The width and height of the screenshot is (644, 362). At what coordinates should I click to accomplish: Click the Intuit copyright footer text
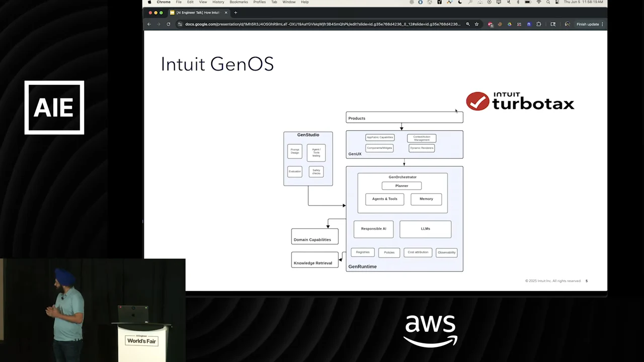553,281
